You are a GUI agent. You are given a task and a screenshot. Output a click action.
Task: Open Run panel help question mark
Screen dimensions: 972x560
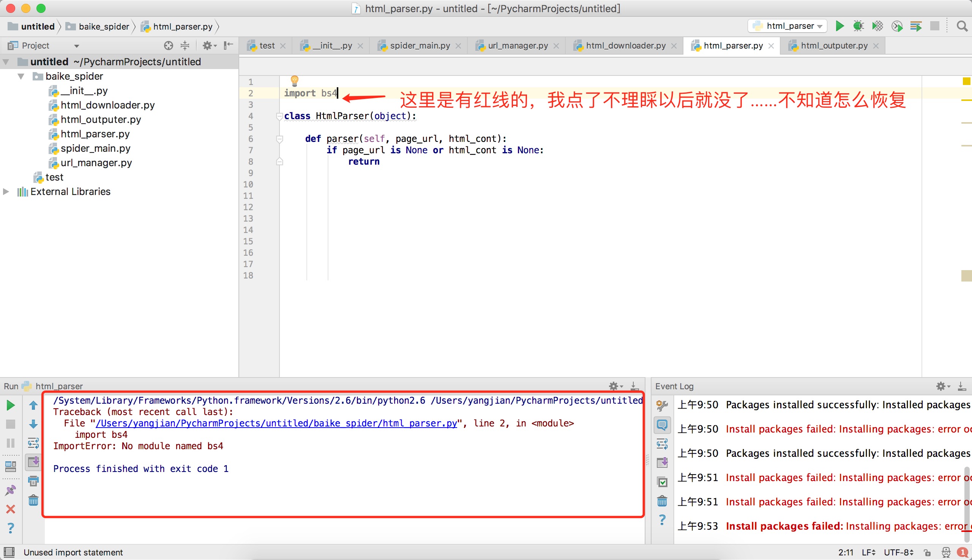coord(11,528)
